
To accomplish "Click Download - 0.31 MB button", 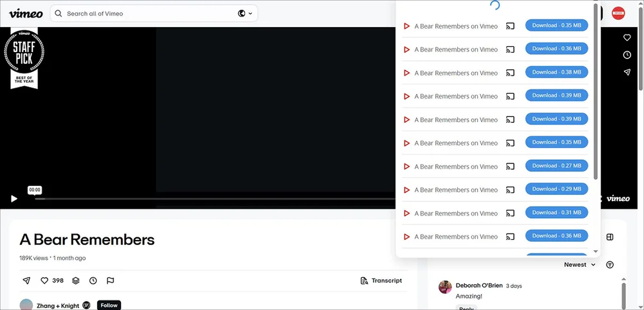I will click(x=556, y=212).
